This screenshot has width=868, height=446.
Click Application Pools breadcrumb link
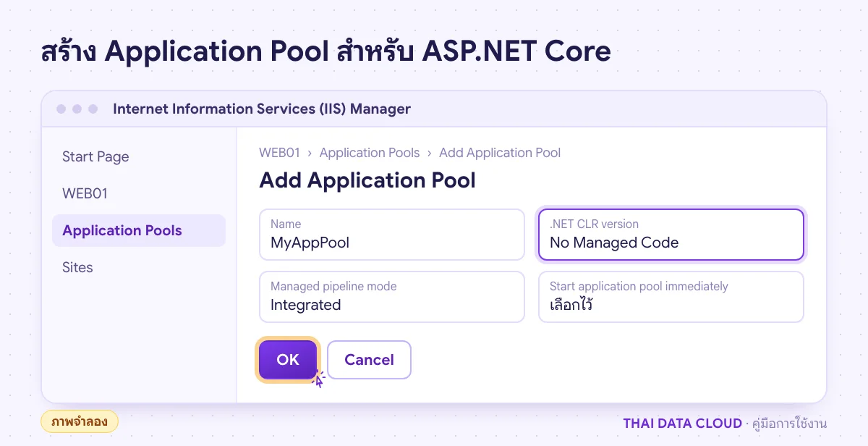pyautogui.click(x=370, y=153)
